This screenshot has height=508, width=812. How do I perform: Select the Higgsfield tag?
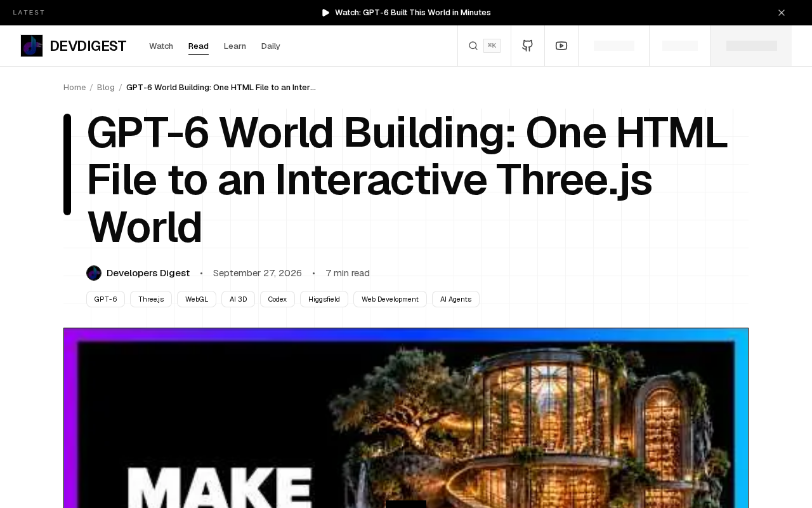pos(324,299)
